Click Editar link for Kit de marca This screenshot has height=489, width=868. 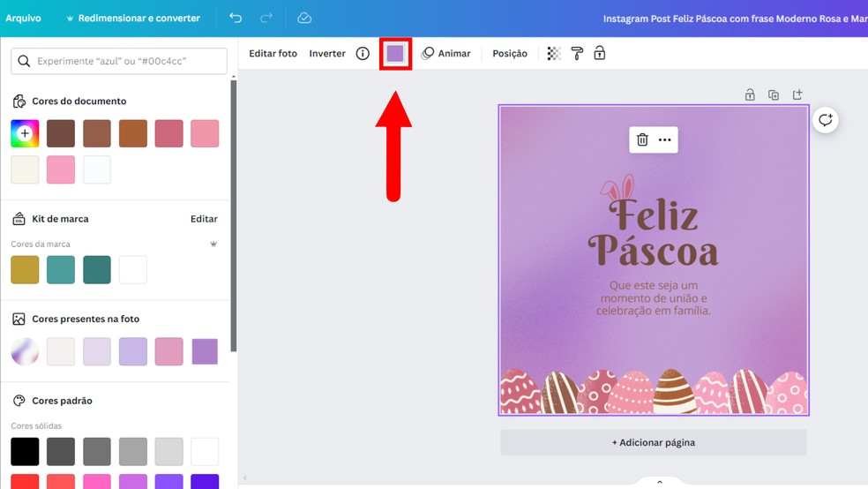click(204, 219)
